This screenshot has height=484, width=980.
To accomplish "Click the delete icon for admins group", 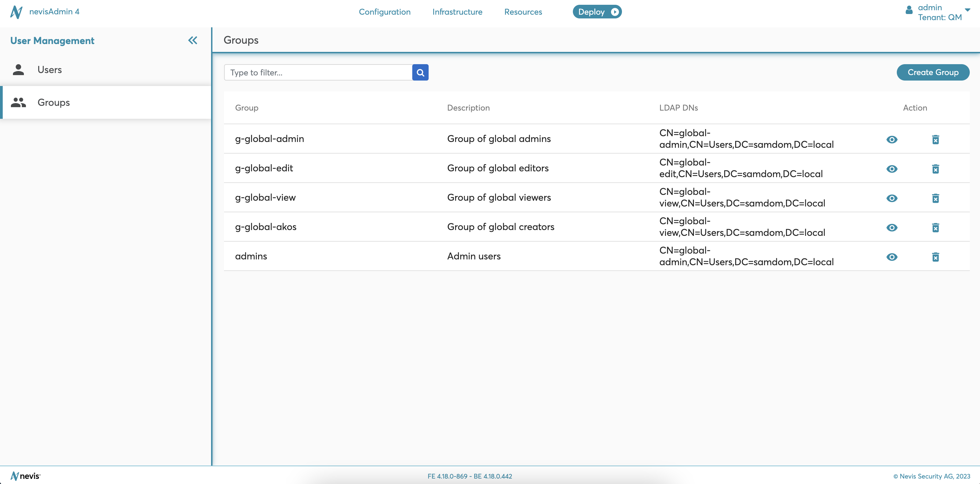I will (935, 257).
